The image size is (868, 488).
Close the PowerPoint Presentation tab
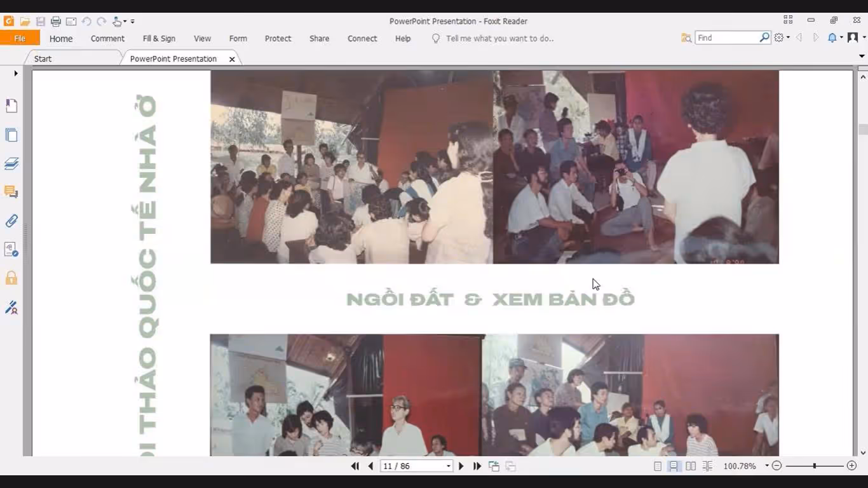(232, 59)
